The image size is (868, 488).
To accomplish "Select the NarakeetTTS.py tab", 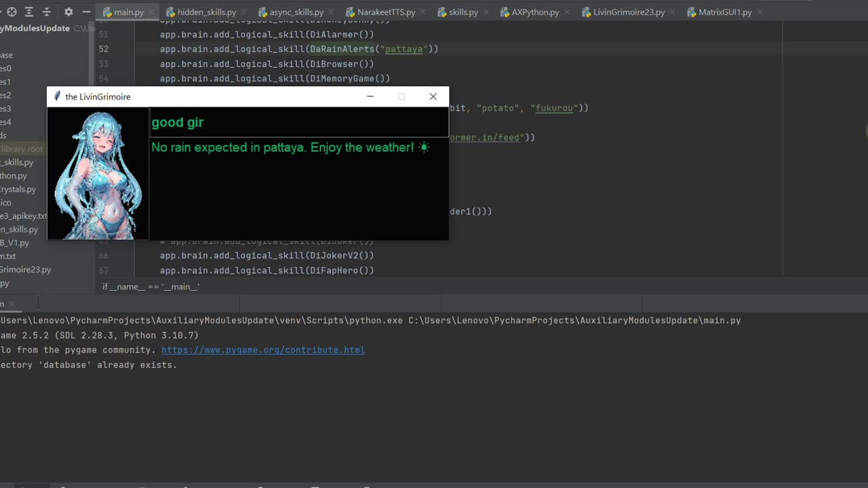I will [387, 12].
